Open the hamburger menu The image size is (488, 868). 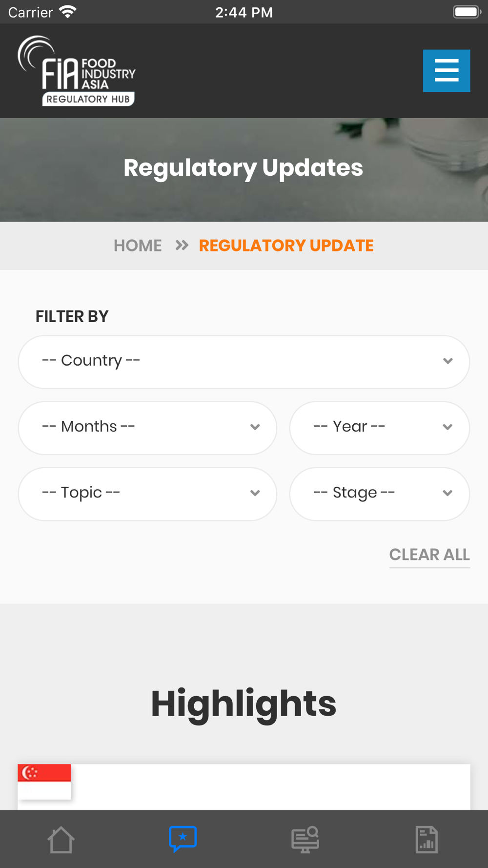(447, 71)
